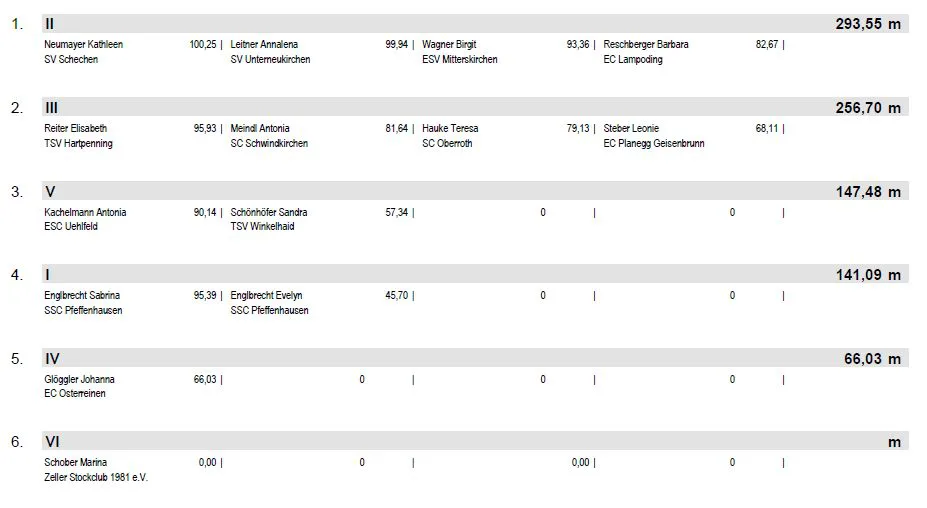Click Englbrecht Evelyn's score 45,70
The width and height of the screenshot is (927, 508).
coord(397,295)
